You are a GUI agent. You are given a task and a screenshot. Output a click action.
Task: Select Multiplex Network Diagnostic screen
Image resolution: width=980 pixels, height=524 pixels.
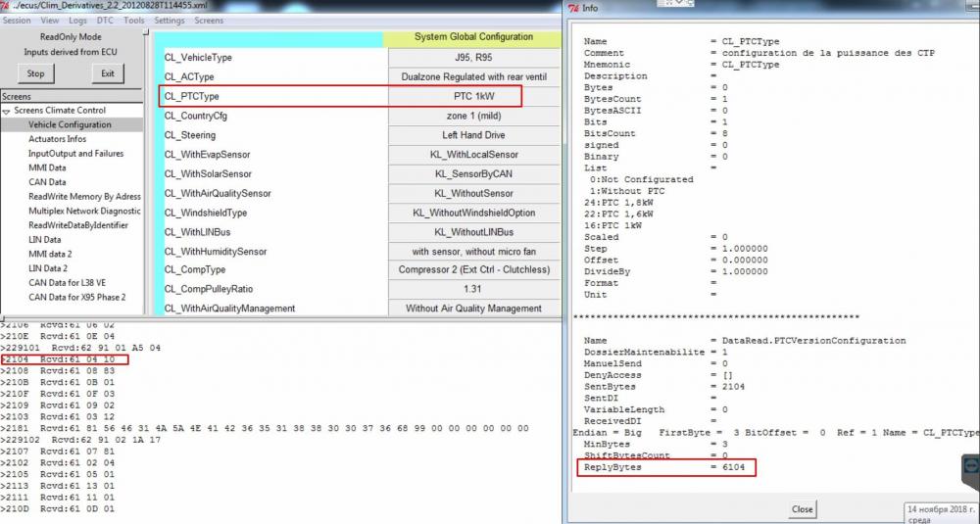pyautogui.click(x=84, y=212)
